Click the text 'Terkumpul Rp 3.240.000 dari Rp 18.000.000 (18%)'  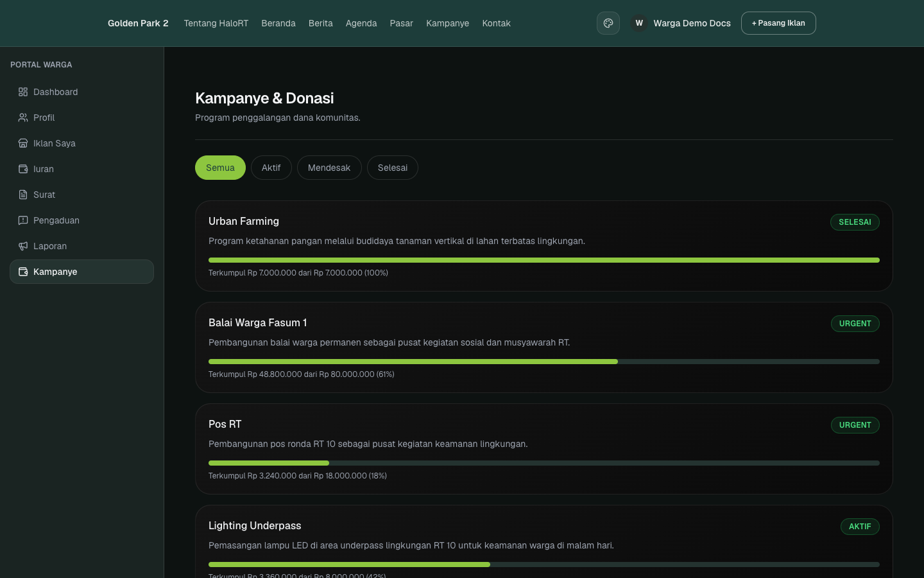point(298,476)
